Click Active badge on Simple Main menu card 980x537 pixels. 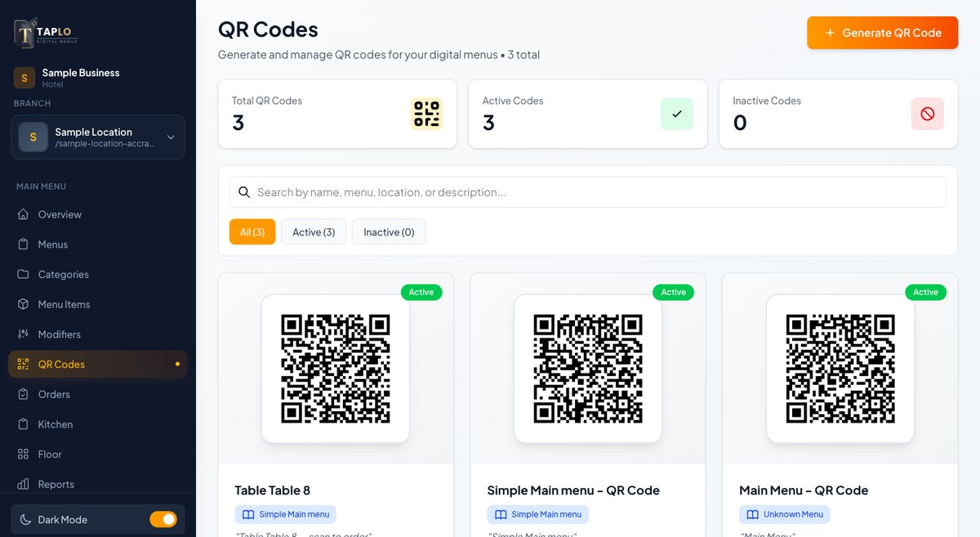coord(674,292)
